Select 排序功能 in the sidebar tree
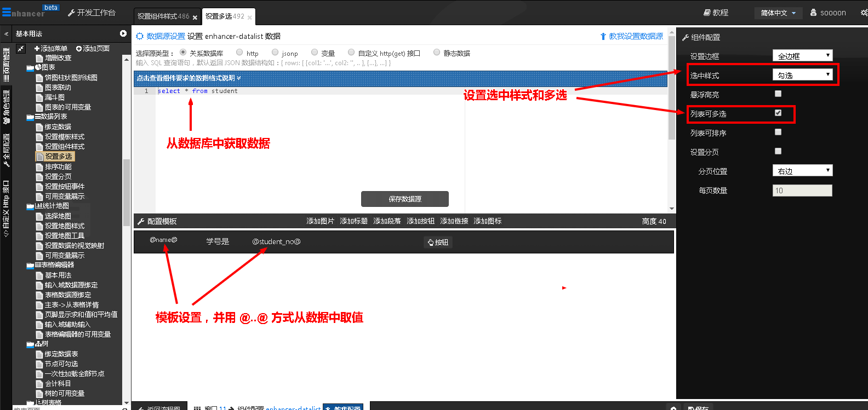 pyautogui.click(x=58, y=167)
